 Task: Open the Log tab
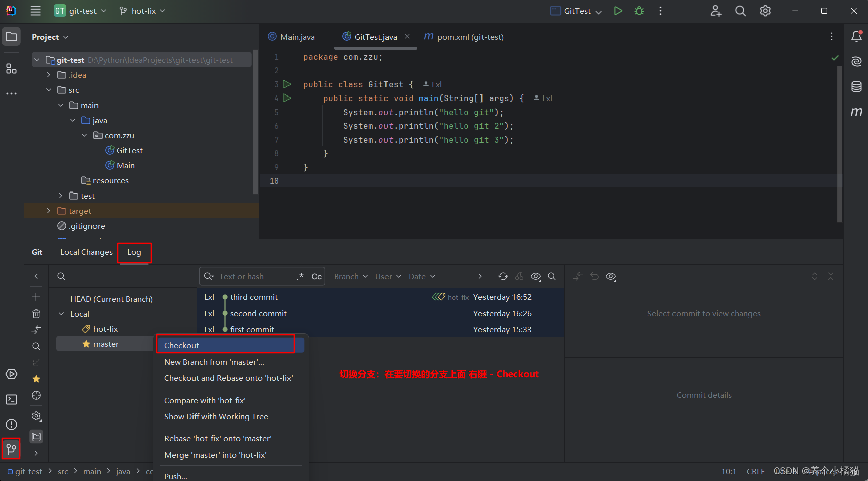[x=134, y=252]
